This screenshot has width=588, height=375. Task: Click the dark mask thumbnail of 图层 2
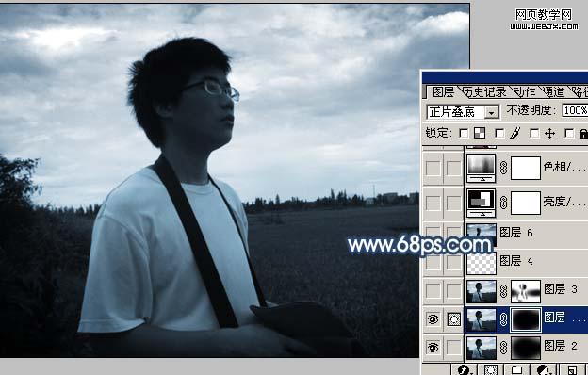(x=526, y=348)
